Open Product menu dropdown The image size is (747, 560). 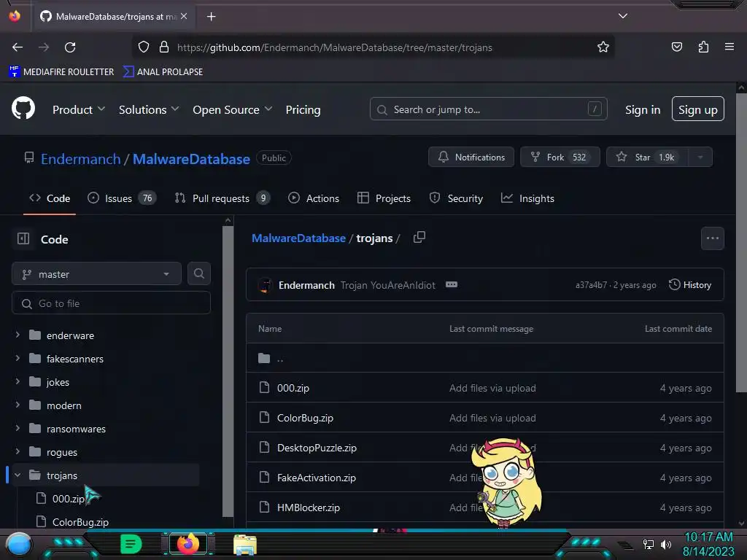79,109
